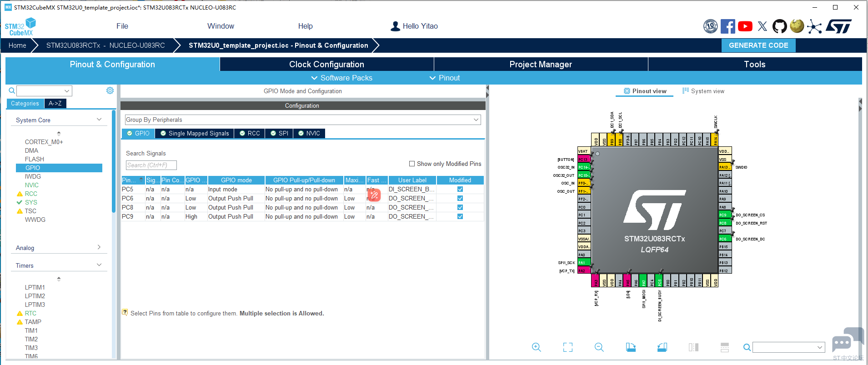Rotate the chip view clockwise
The image size is (868, 365).
(631, 347)
